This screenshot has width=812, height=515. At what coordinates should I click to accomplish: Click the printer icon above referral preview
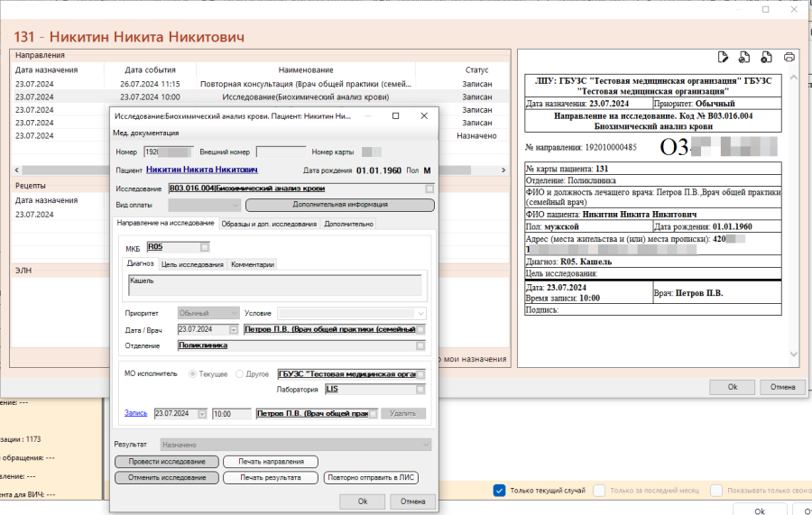pos(789,57)
